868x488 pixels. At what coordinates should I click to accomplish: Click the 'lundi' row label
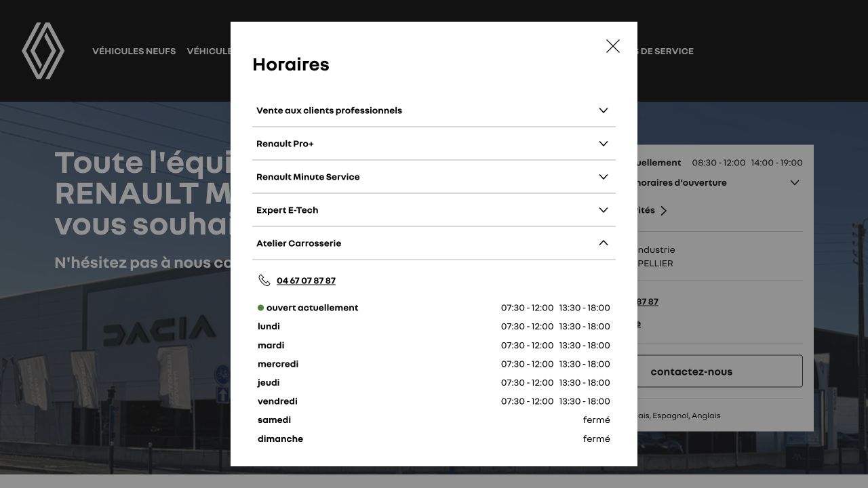(269, 327)
